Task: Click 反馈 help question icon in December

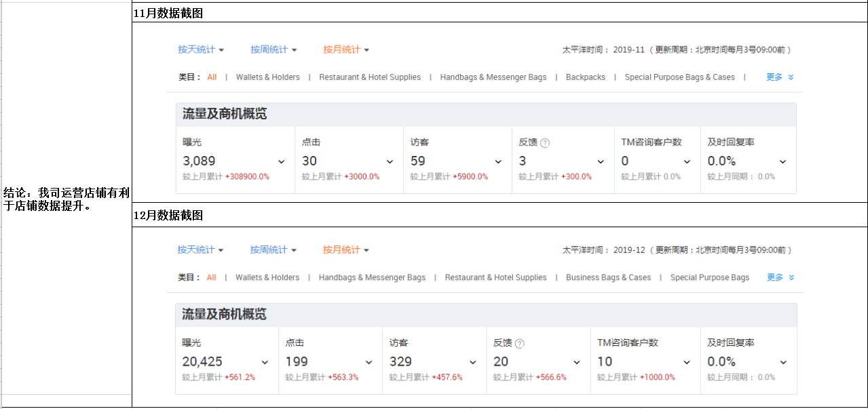Action: pyautogui.click(x=520, y=343)
